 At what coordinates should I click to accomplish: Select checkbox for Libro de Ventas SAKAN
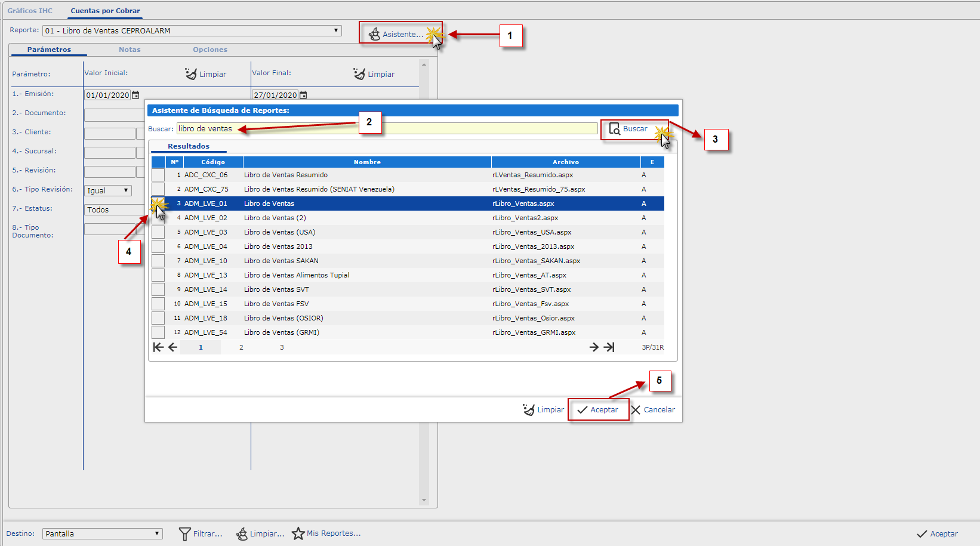[x=158, y=261]
